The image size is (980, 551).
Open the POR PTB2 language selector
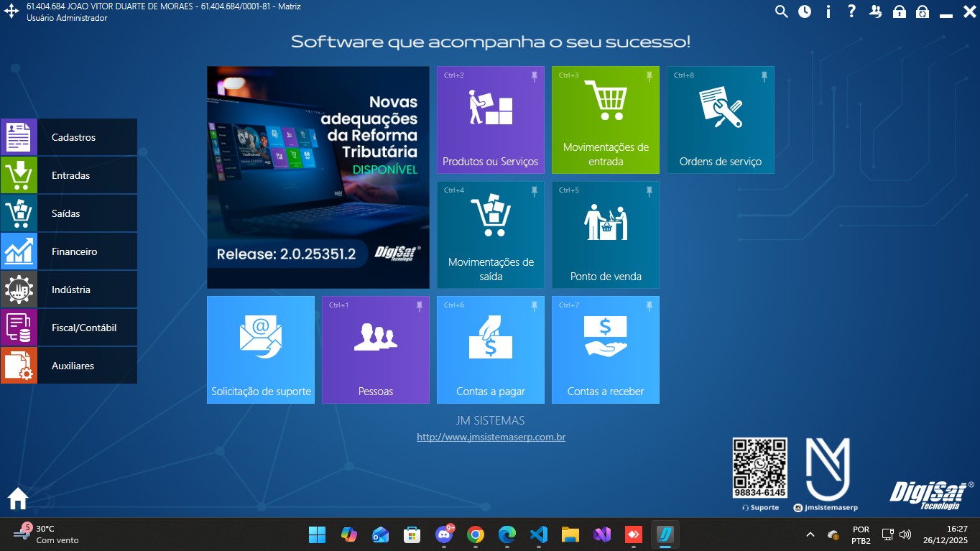click(x=860, y=534)
